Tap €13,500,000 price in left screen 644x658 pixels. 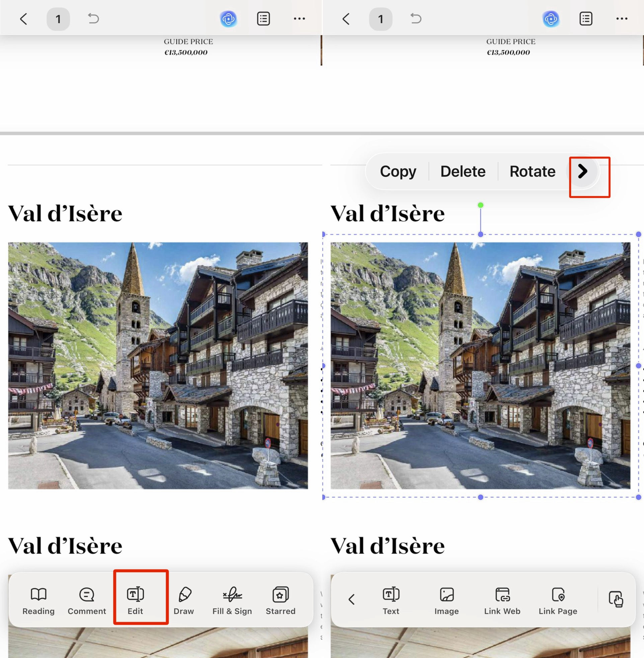coord(186,53)
